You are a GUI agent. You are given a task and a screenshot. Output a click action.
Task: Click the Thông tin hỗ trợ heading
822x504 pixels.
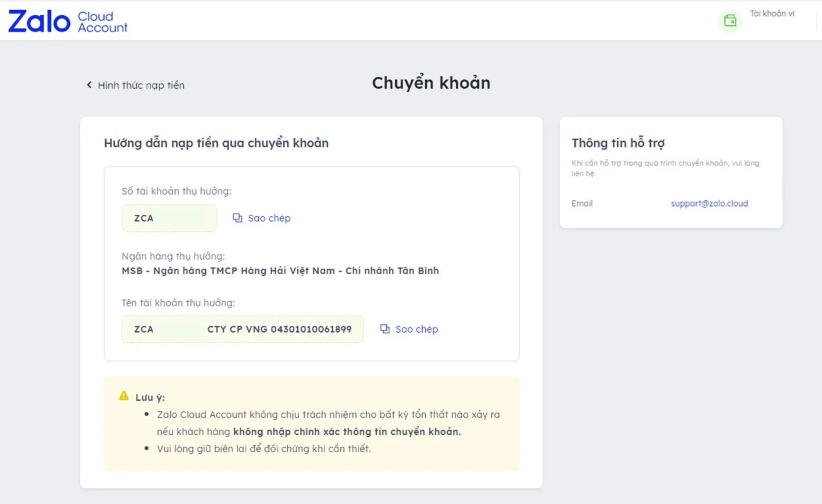click(x=618, y=143)
